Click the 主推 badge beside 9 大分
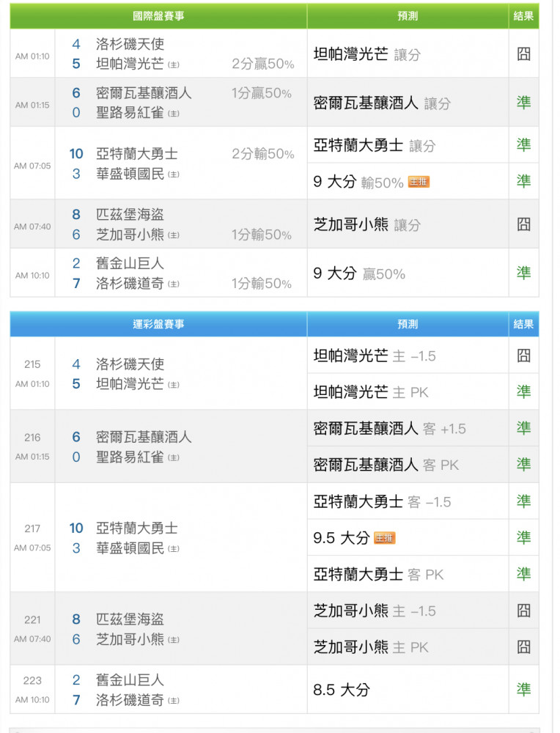560x733 pixels. coord(419,183)
